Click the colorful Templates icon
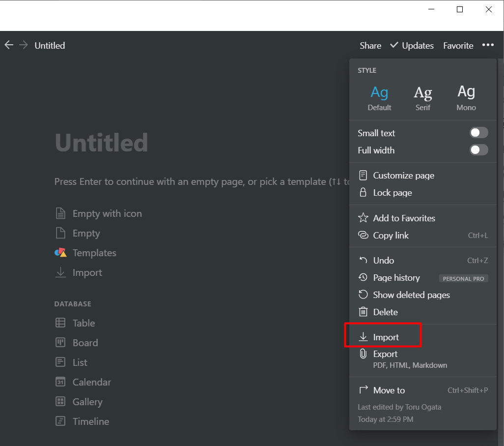 tap(61, 253)
